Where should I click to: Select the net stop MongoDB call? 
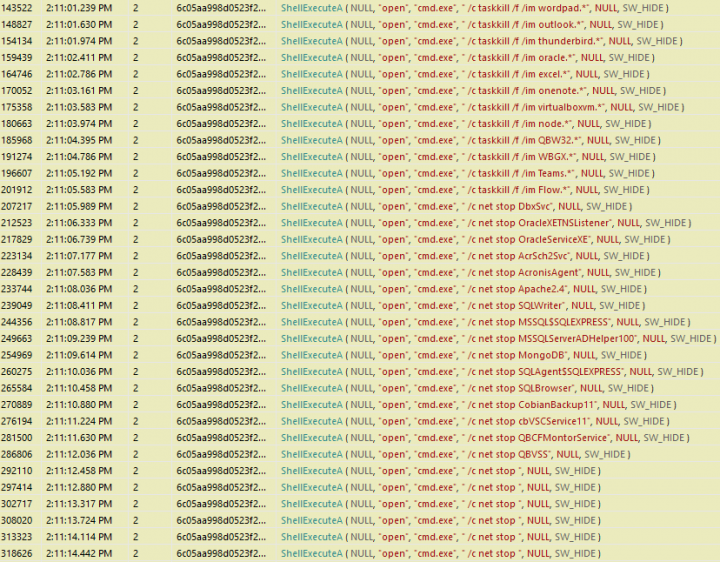(360, 355)
